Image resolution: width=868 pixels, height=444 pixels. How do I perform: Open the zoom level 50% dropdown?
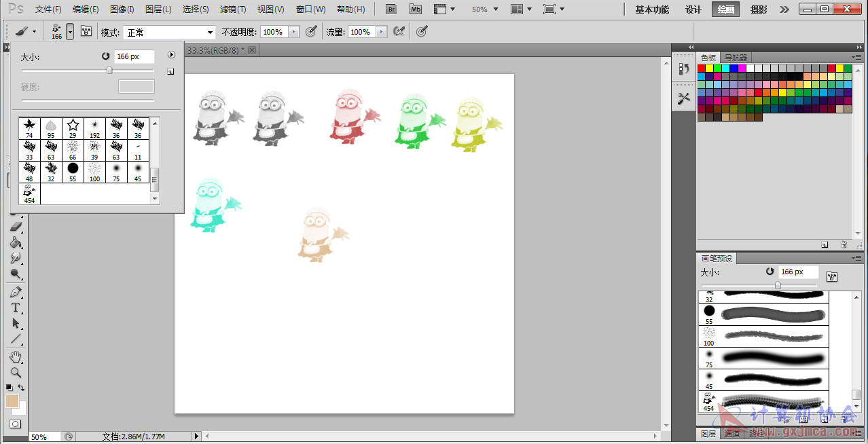pos(485,10)
